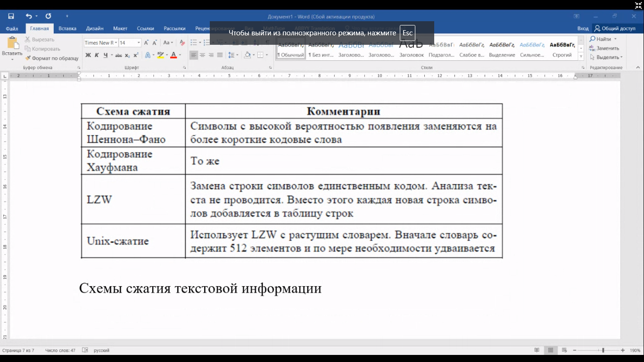This screenshot has height=362, width=644.
Task: Undo the last action
Action: tap(28, 16)
